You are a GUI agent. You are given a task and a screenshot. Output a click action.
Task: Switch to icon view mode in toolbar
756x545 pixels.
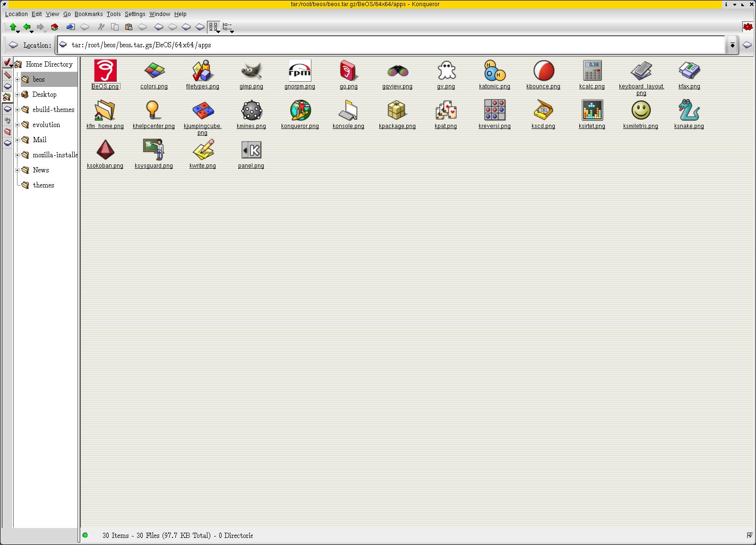point(214,27)
